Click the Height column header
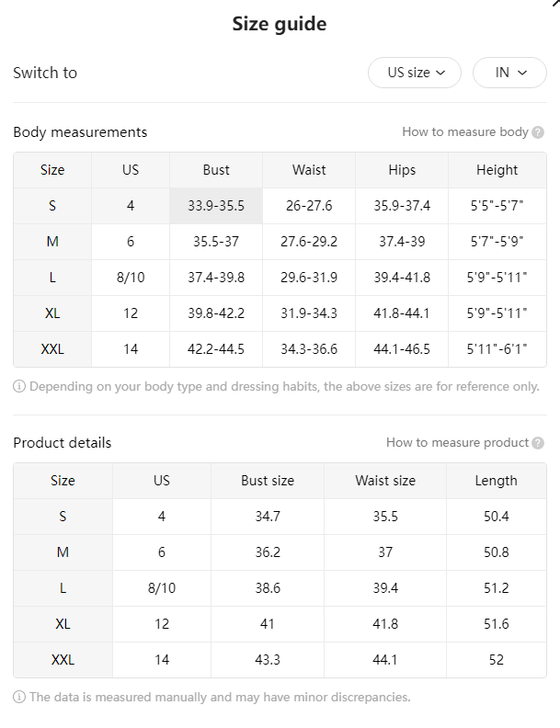Screen dimensions: 560x728 (497, 170)
